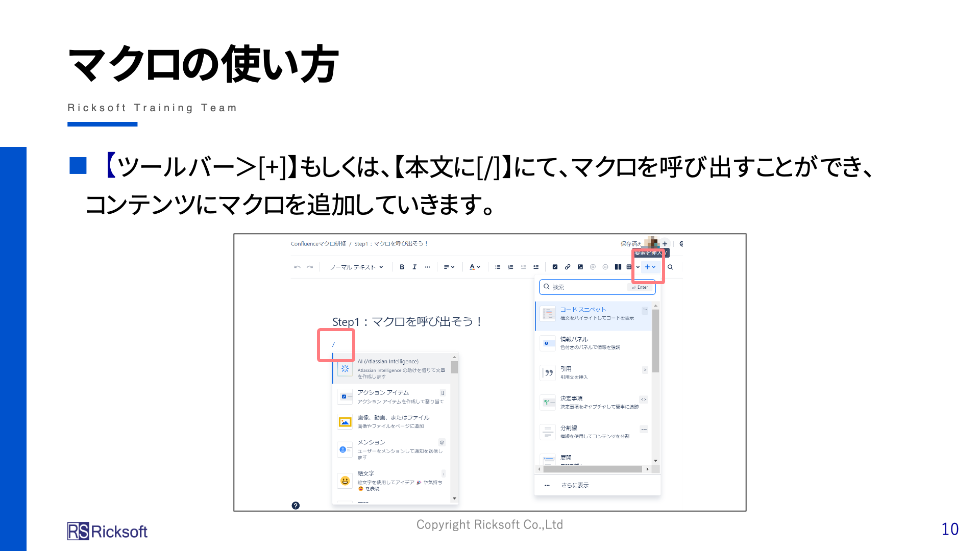
Task: Expand the table options chevron
Action: click(638, 267)
